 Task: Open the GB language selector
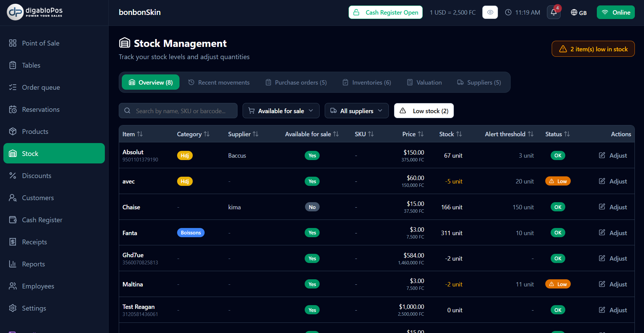[x=579, y=13]
